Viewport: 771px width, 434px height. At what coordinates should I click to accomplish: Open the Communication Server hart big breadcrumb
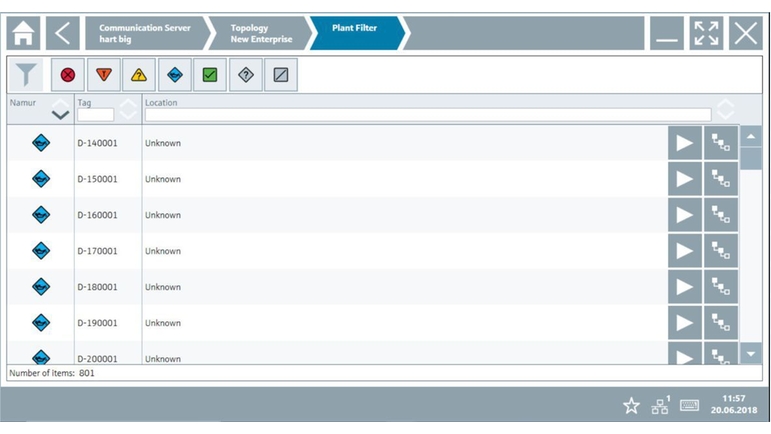[x=145, y=33]
